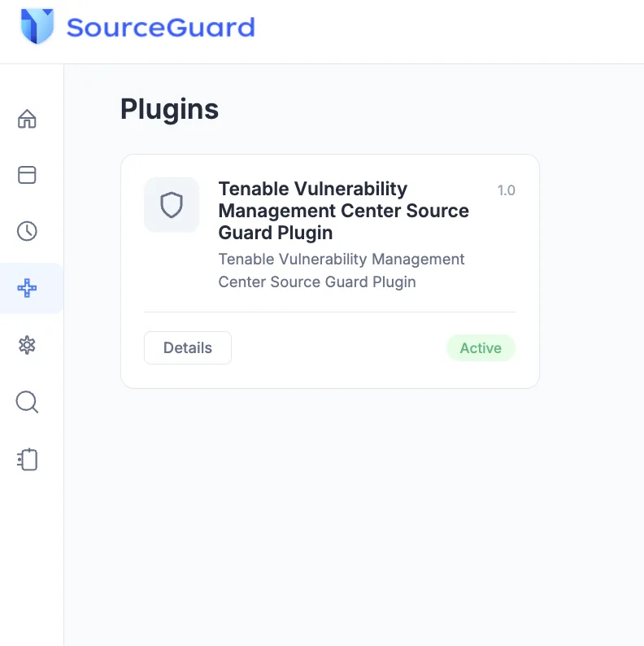Screen dimensions: 644x646
Task: Click the plugin shield thumbnail icon
Action: click(172, 205)
